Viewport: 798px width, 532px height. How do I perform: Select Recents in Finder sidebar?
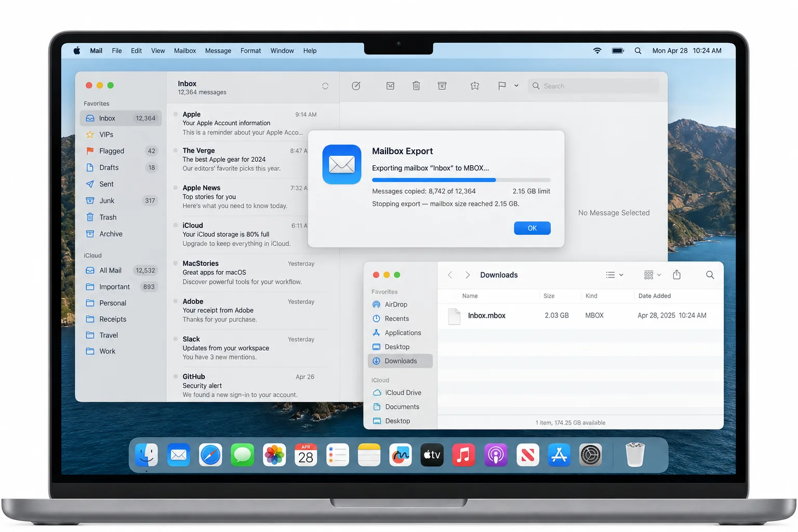[400, 318]
